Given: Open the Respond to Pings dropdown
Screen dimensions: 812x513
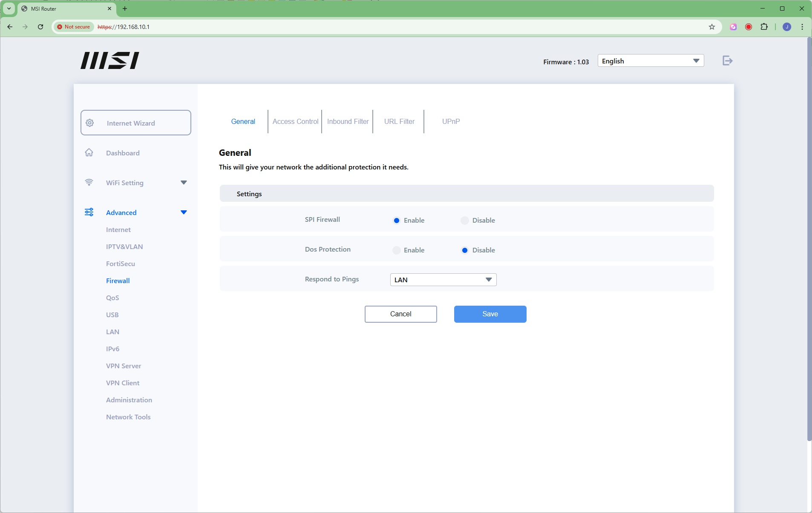Looking at the screenshot, I should (443, 280).
